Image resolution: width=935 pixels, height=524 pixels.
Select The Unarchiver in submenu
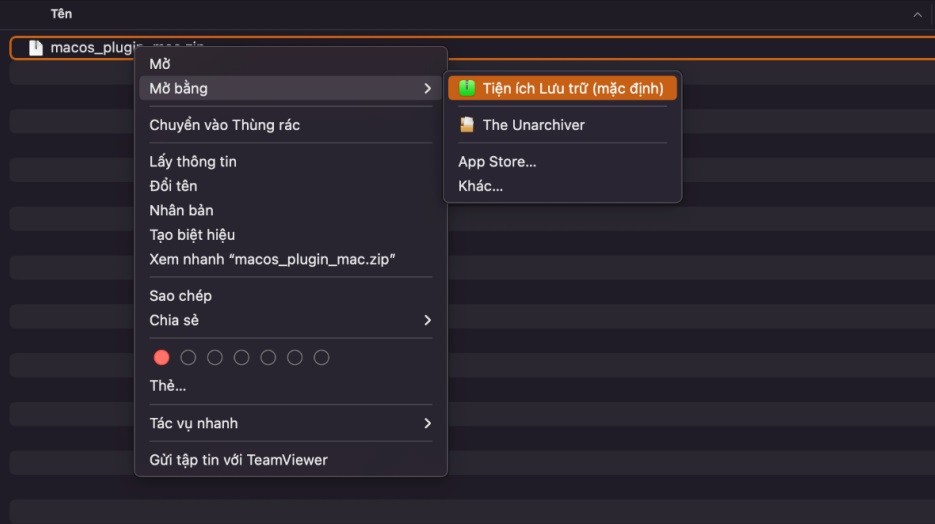pyautogui.click(x=562, y=125)
